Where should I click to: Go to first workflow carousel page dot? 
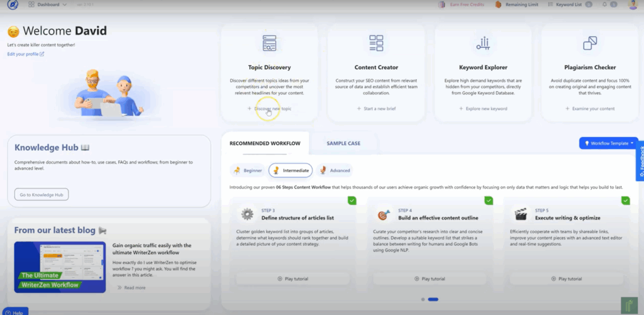(423, 299)
